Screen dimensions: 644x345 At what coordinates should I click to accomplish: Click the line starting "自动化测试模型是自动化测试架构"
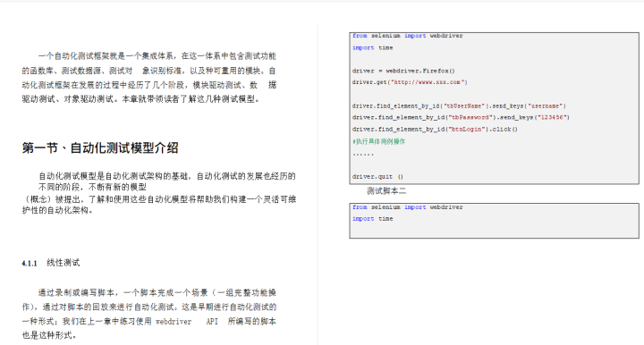(x=166, y=176)
